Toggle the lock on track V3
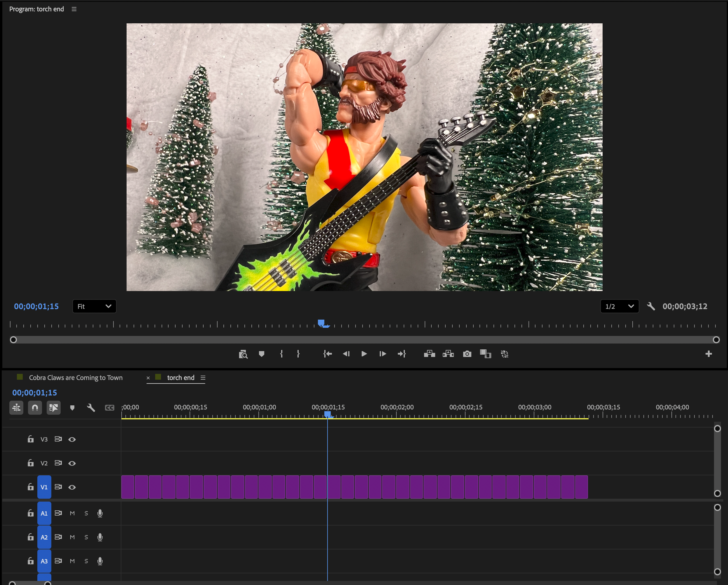The height and width of the screenshot is (585, 728). pyautogui.click(x=31, y=439)
